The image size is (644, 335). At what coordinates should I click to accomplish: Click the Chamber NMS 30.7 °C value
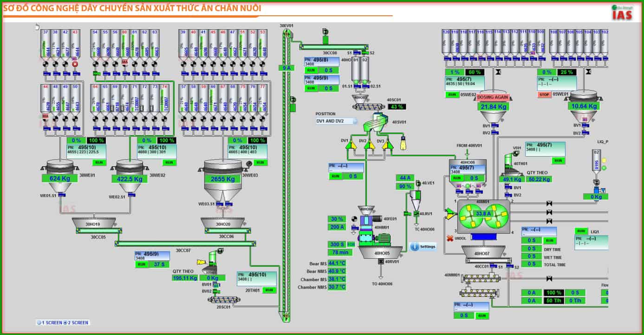pos(337,287)
